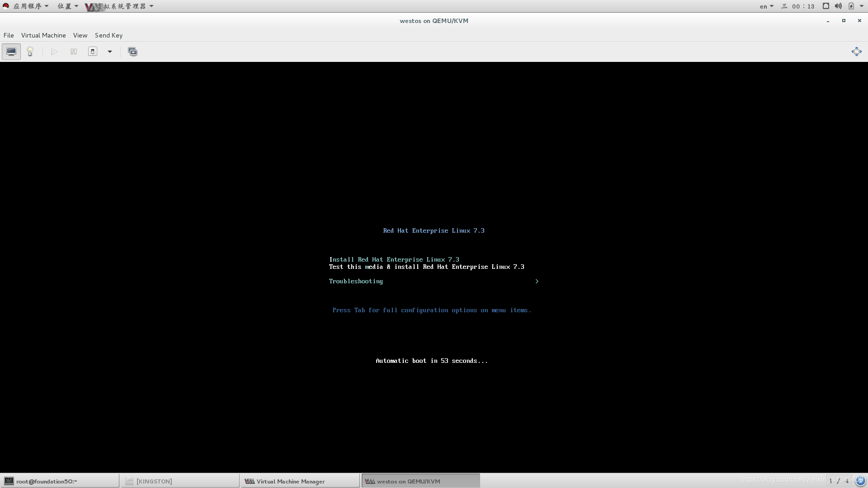Click the accessibility icon in top bar
Image resolution: width=868 pixels, height=488 pixels.
coord(826,6)
